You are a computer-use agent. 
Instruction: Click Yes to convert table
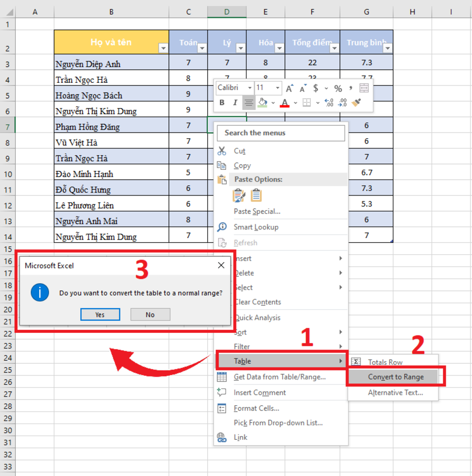click(100, 315)
